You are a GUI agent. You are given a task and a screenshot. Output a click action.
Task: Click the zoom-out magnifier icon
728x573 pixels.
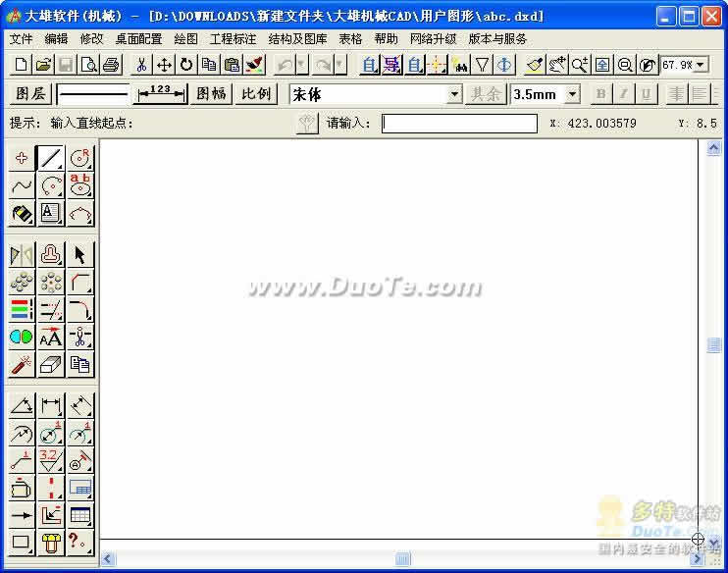[x=624, y=65]
